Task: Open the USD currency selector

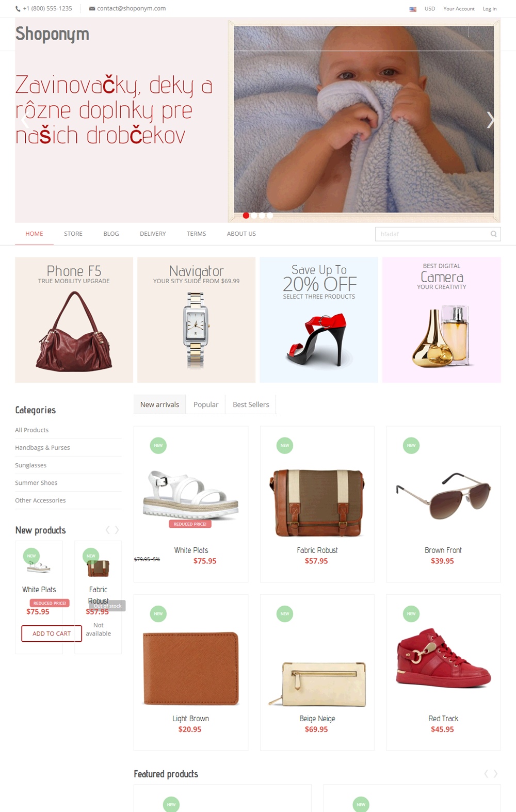Action: (430, 9)
